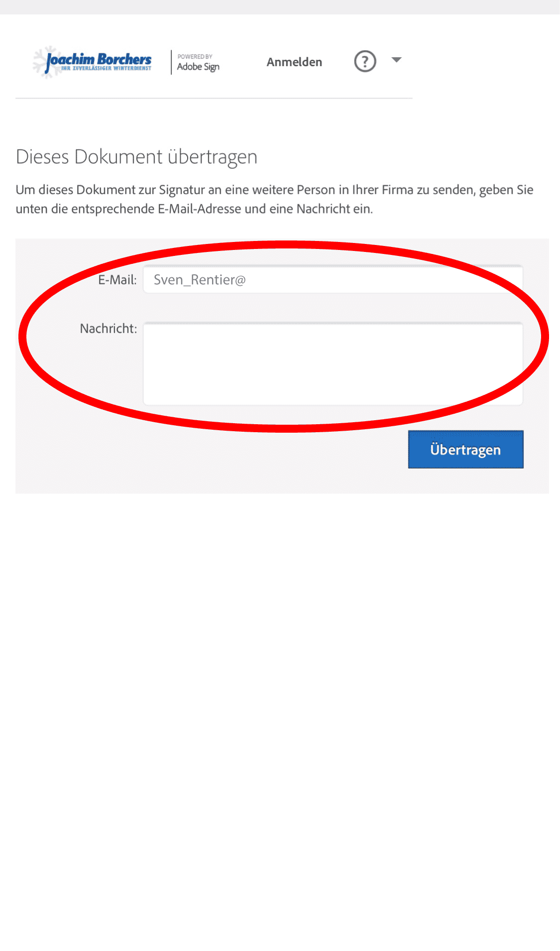
Task: Click the Joachim Borchers company logo
Action: click(92, 62)
